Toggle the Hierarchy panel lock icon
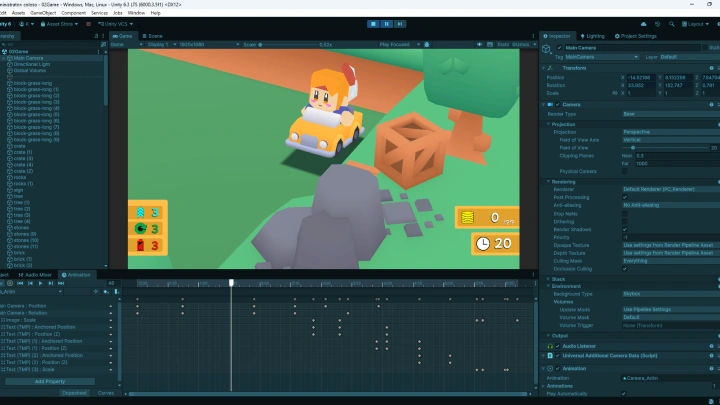The width and height of the screenshot is (720, 405). coord(96,36)
